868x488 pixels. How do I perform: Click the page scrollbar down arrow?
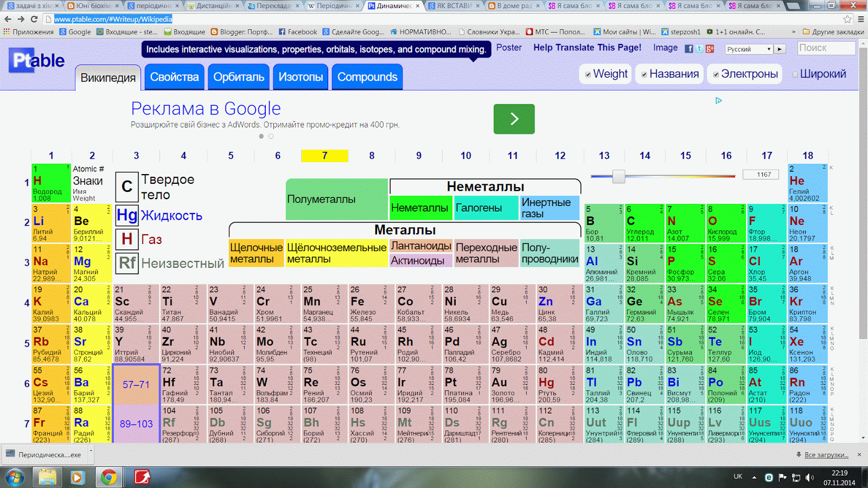(x=863, y=438)
